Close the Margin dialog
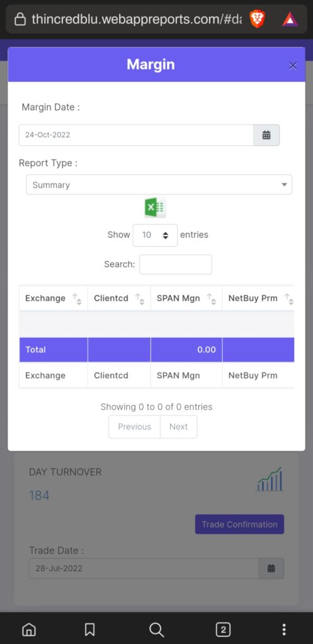The height and width of the screenshot is (644, 313). point(293,65)
